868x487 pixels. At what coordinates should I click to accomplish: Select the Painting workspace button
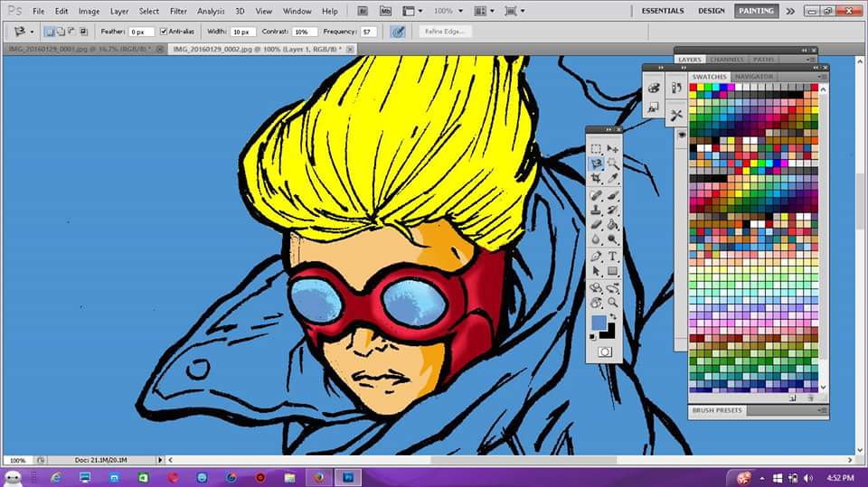[756, 11]
